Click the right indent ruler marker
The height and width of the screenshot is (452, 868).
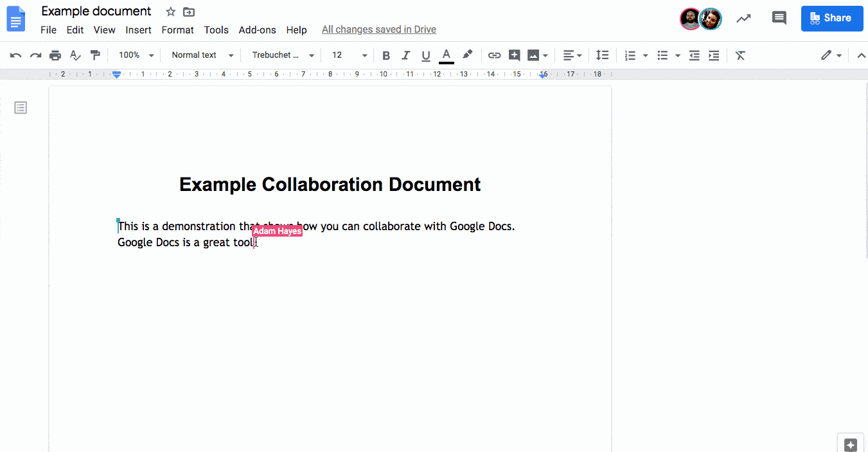tap(543, 75)
